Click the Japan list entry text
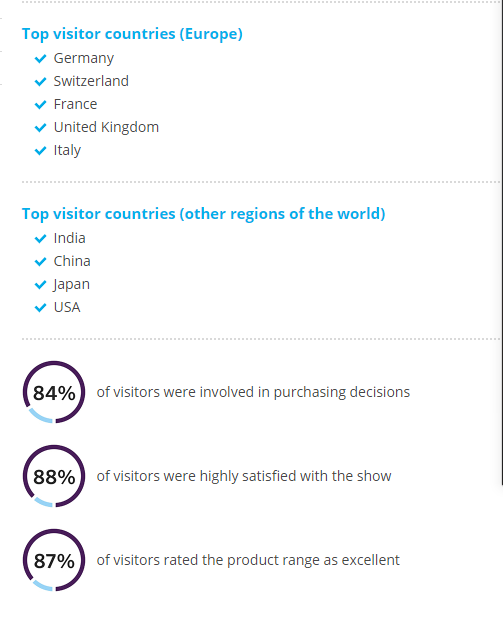The width and height of the screenshot is (503, 625). pos(72,285)
